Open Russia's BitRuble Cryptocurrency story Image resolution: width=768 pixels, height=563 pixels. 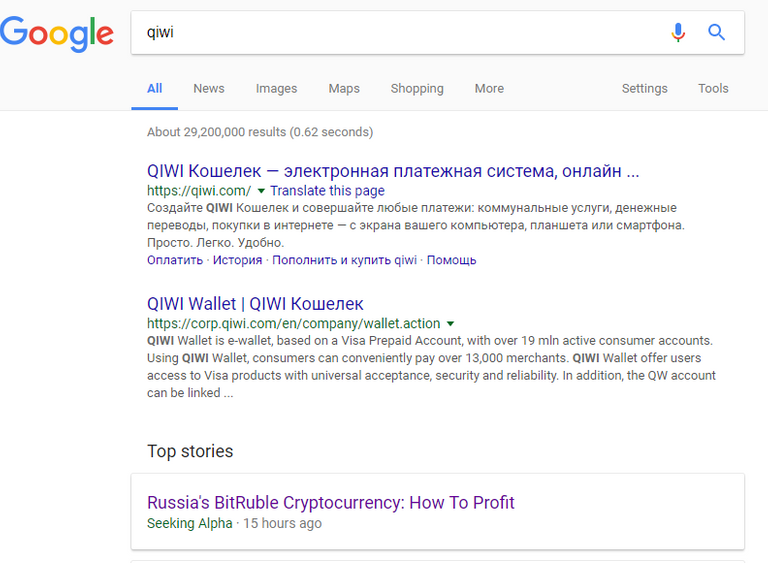tap(330, 502)
